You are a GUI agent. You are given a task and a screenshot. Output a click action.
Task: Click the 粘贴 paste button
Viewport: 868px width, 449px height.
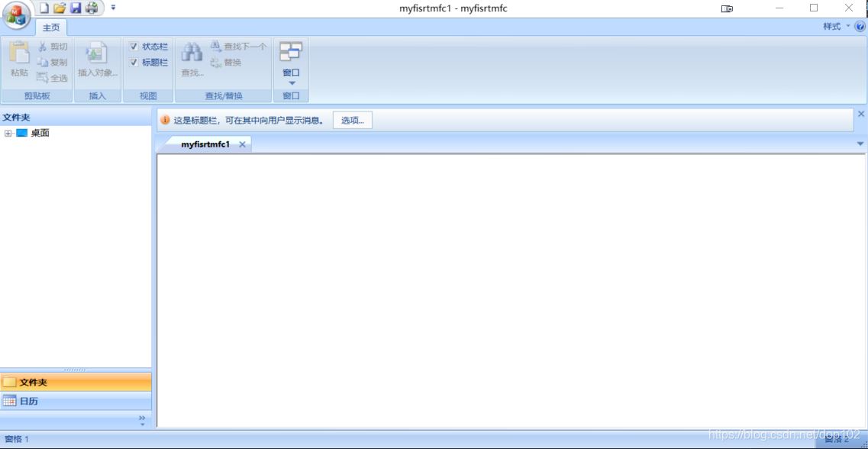tap(19, 60)
